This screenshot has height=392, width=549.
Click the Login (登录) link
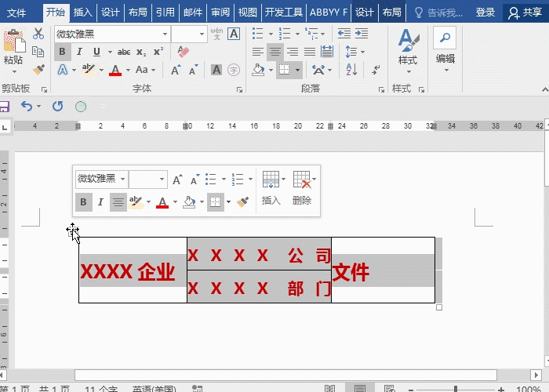click(x=485, y=13)
